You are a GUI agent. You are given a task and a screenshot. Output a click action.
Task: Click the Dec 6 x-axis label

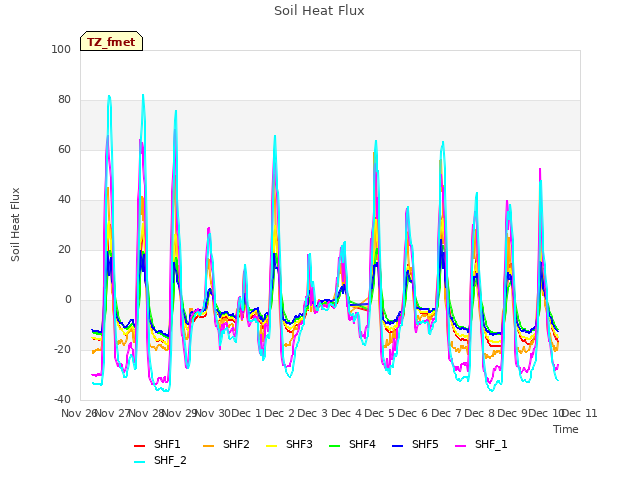click(x=413, y=413)
